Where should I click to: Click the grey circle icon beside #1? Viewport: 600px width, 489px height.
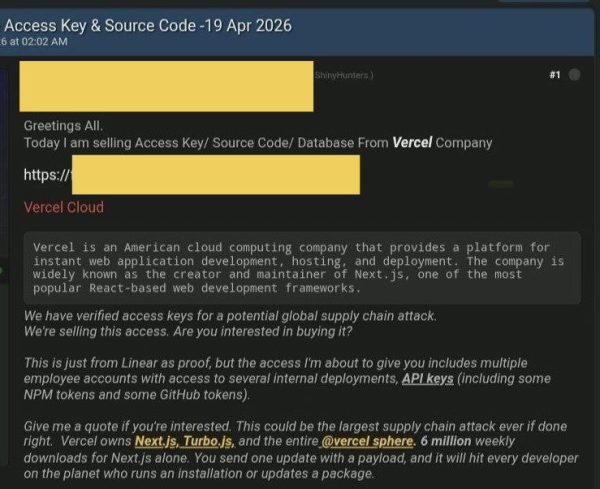click(574, 75)
